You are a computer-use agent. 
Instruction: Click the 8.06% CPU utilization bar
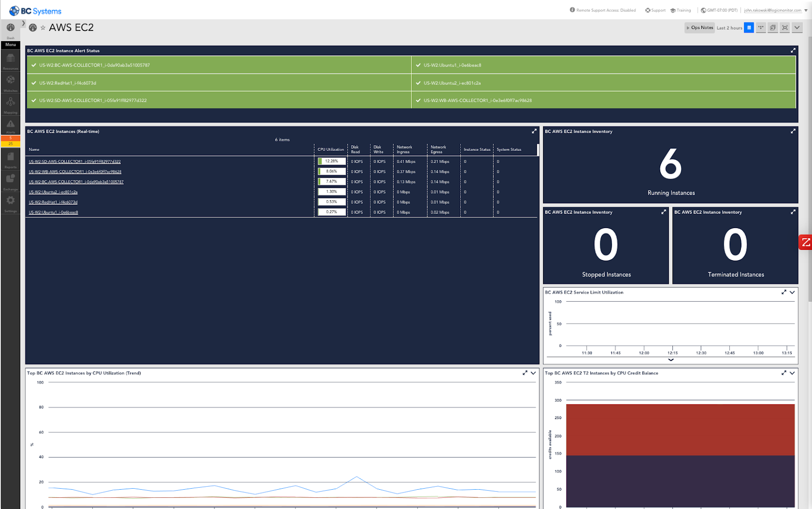click(x=331, y=171)
